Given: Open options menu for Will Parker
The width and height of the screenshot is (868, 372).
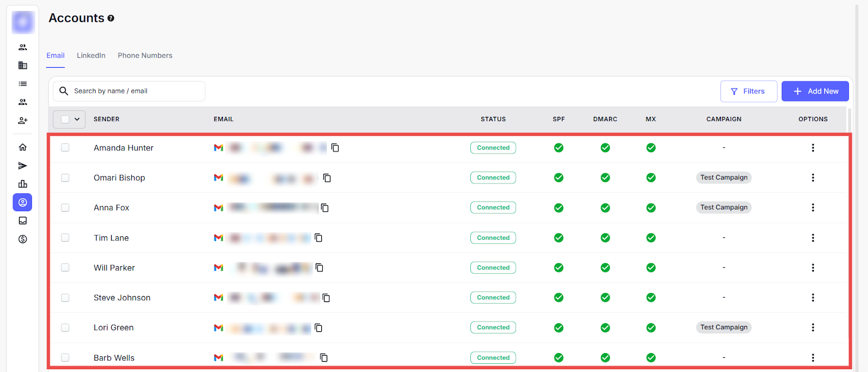Looking at the screenshot, I should pyautogui.click(x=813, y=268).
